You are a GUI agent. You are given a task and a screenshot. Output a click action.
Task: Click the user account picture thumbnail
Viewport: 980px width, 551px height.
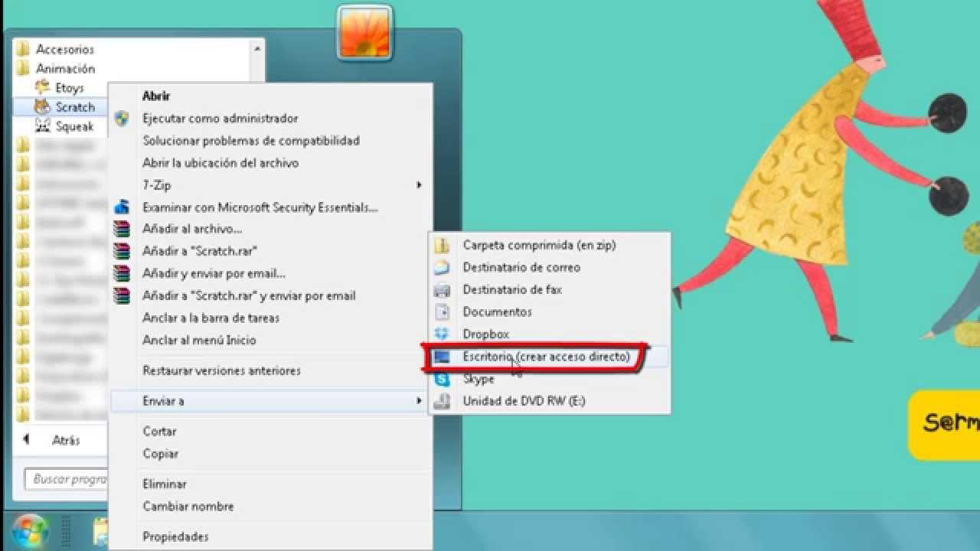[364, 32]
